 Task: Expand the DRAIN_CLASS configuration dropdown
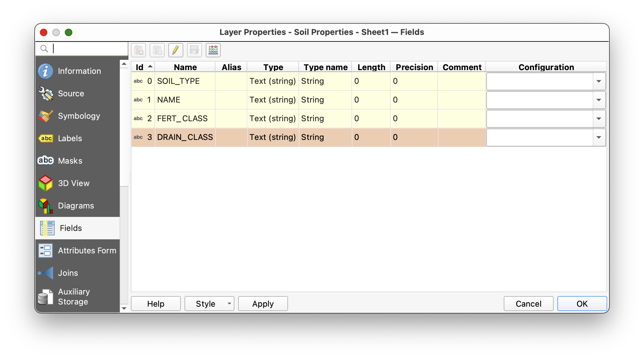[x=598, y=137]
